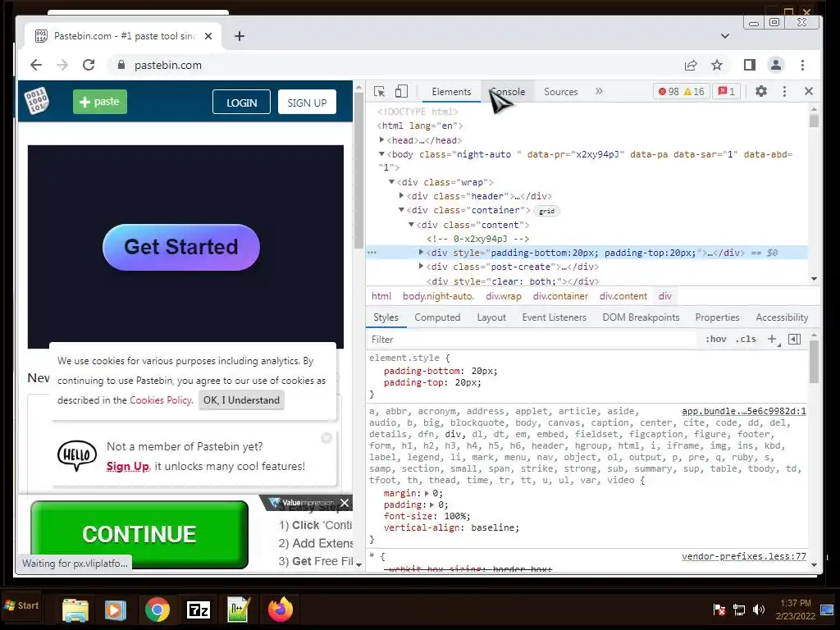840x630 pixels.
Task: Open Chrome side panel icon
Action: [x=750, y=65]
